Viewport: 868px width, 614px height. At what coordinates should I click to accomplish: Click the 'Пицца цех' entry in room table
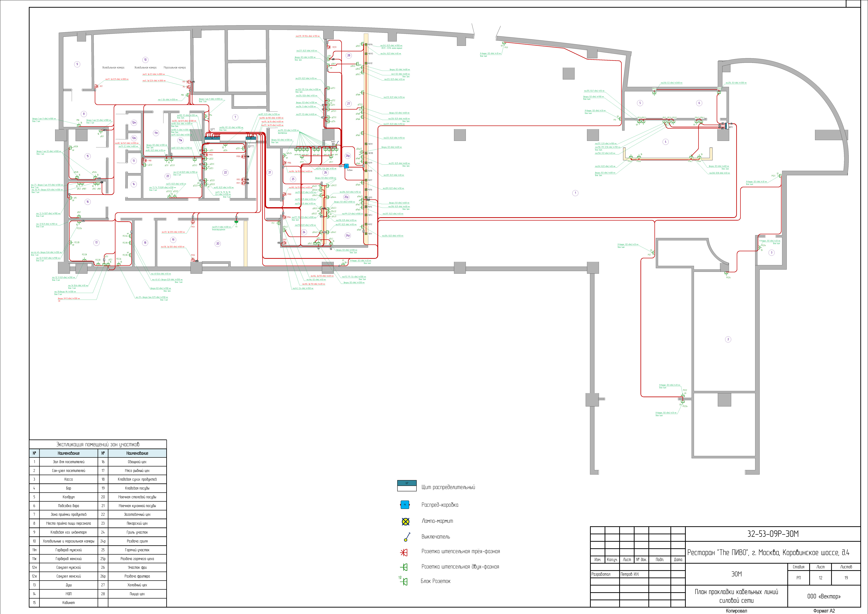pyautogui.click(x=137, y=594)
